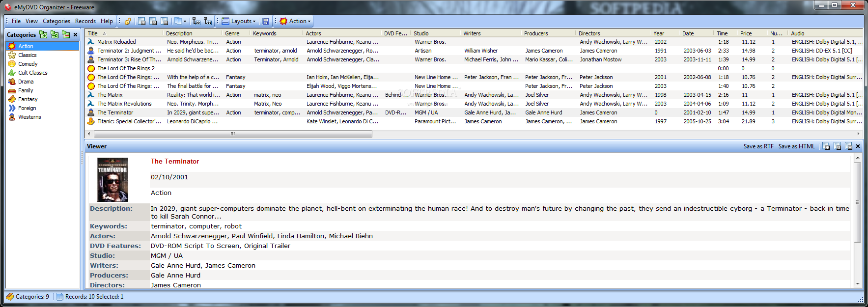Screen dimensions: 868x307
Task: Close the Viewer panel
Action: (858, 146)
